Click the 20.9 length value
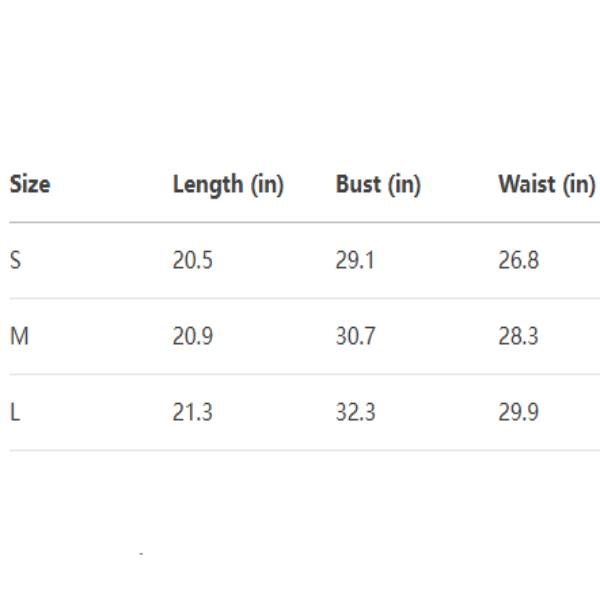This screenshot has height=600, width=600. tap(193, 337)
